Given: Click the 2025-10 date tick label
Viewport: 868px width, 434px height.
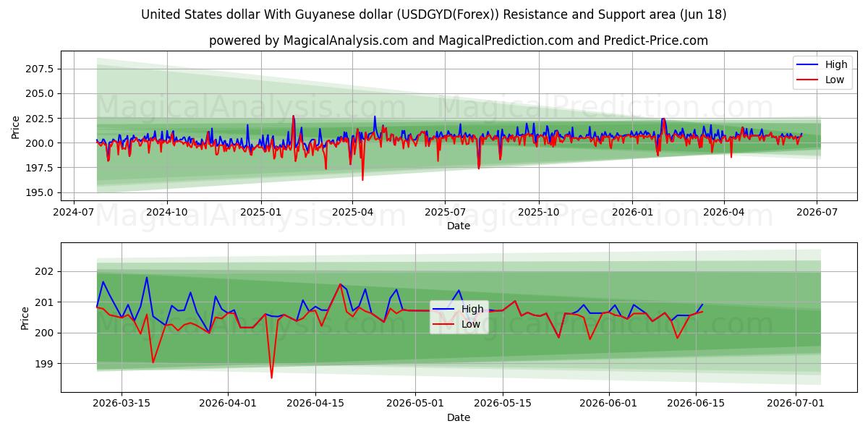Looking at the screenshot, I should 538,212.
